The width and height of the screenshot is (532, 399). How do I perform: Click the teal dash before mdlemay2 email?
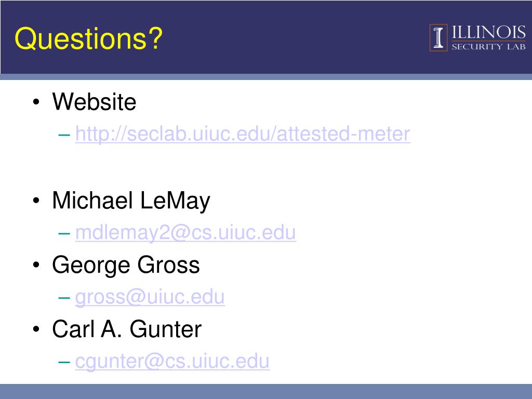click(64, 233)
